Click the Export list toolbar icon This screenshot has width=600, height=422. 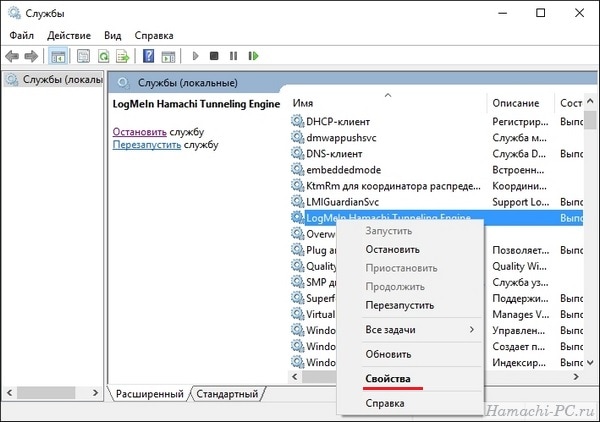123,56
